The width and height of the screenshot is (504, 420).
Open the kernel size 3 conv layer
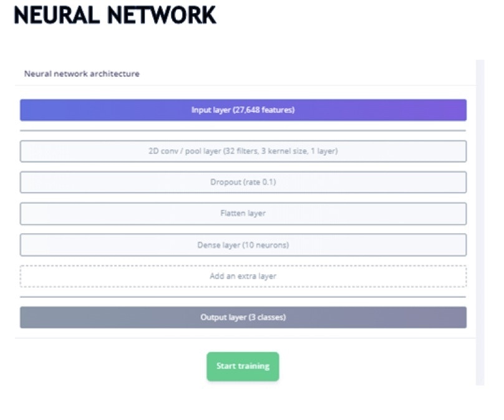point(243,151)
